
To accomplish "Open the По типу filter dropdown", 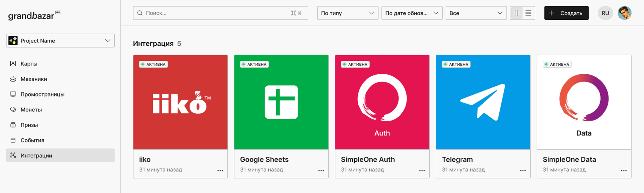I will click(x=348, y=13).
